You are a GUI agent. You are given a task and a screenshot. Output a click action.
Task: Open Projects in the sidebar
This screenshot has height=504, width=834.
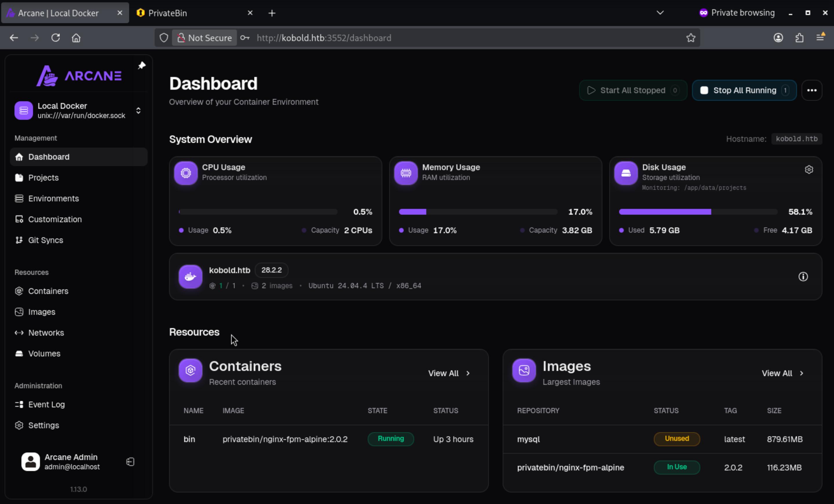coord(43,178)
